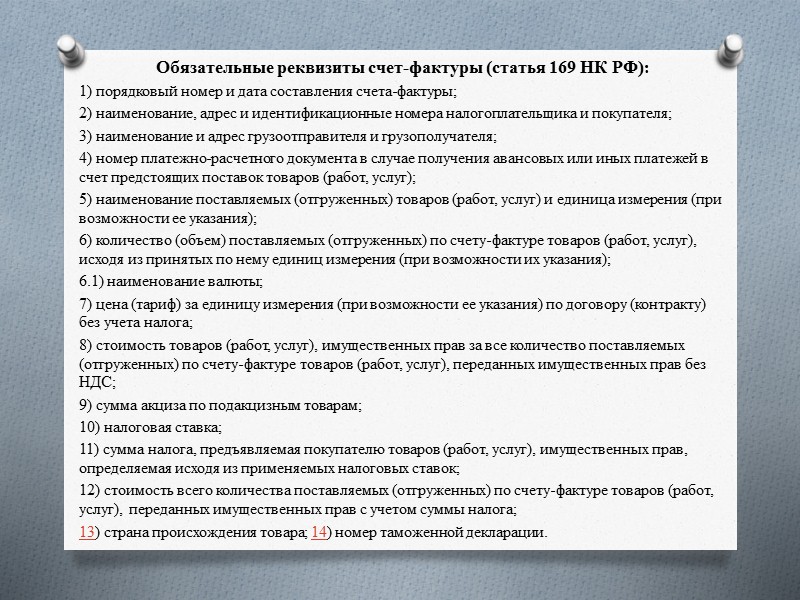
Task: Click the top-right pushpin graphic
Action: coord(729,49)
